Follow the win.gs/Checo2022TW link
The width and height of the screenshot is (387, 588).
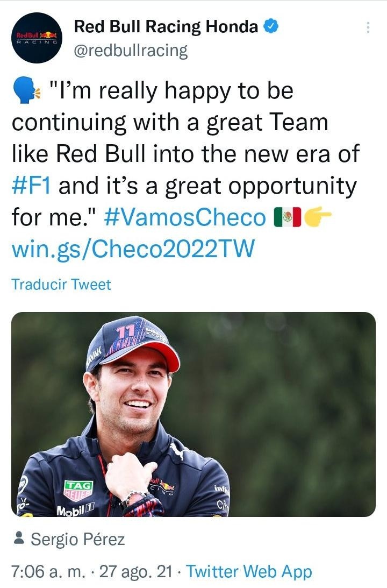(132, 249)
